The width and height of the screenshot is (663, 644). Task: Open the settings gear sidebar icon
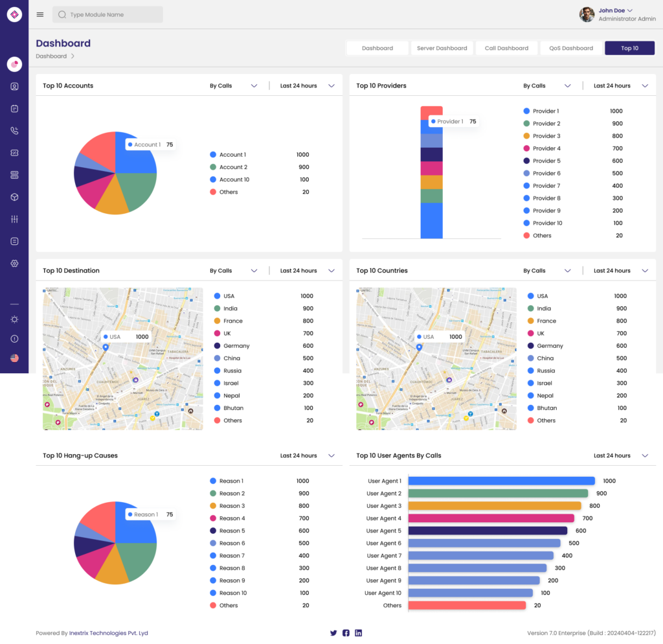[14, 264]
